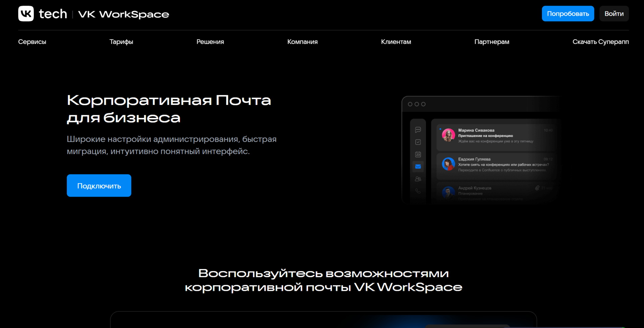Click the Войти button
Viewport: 644px width, 328px height.
point(614,14)
